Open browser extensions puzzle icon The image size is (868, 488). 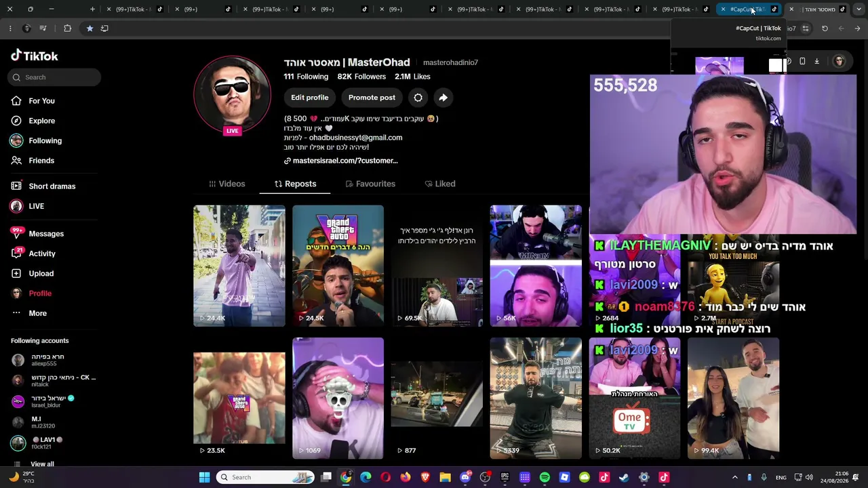[67, 28]
